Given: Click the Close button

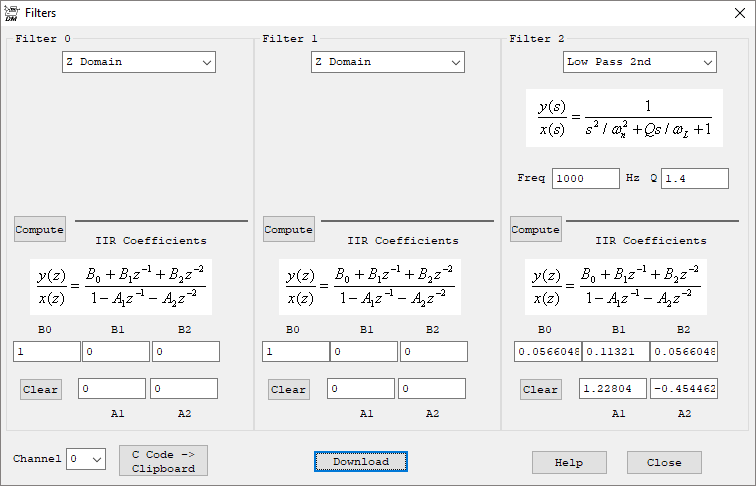Looking at the screenshot, I should [664, 462].
